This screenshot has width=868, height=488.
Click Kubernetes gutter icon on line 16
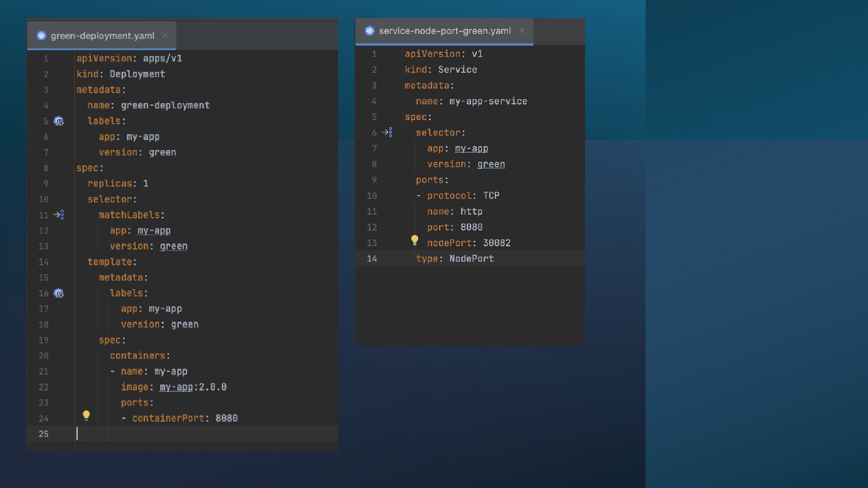(x=59, y=293)
